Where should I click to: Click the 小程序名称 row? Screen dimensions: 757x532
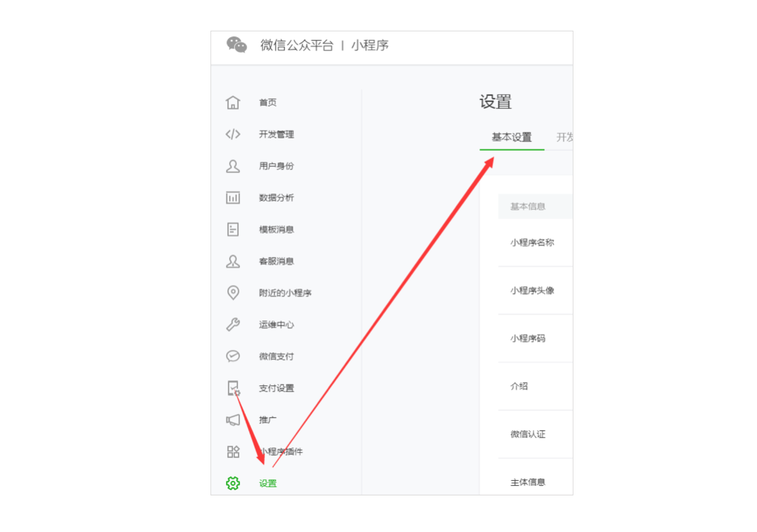[x=536, y=243]
